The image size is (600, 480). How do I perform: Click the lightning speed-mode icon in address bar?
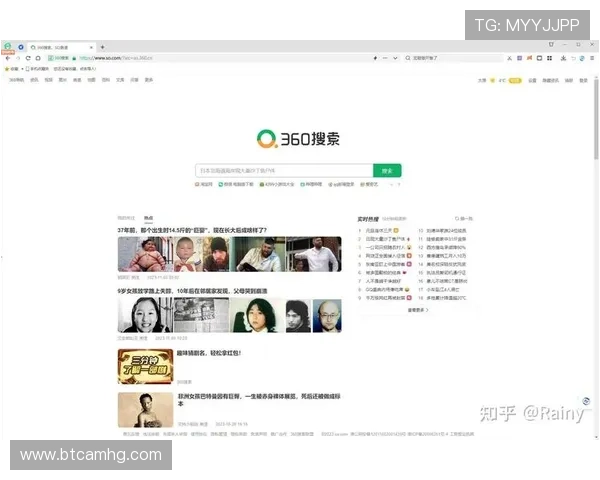(x=375, y=58)
